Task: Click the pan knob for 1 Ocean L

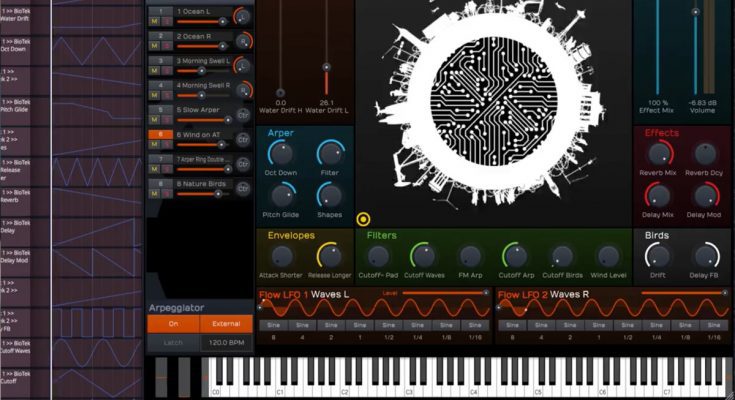Action: tap(242, 16)
